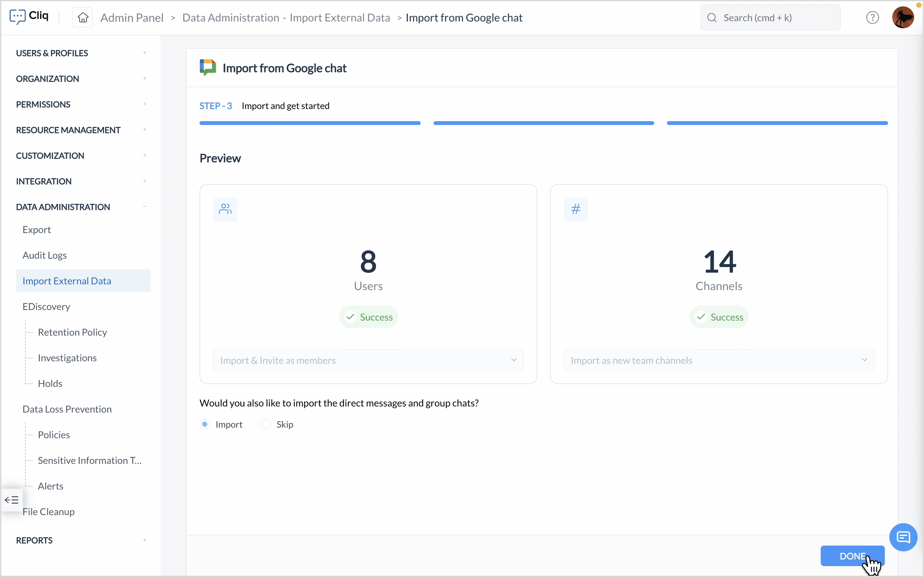This screenshot has width=924, height=577.
Task: Open Import & Invite as members dropdown
Action: point(368,360)
